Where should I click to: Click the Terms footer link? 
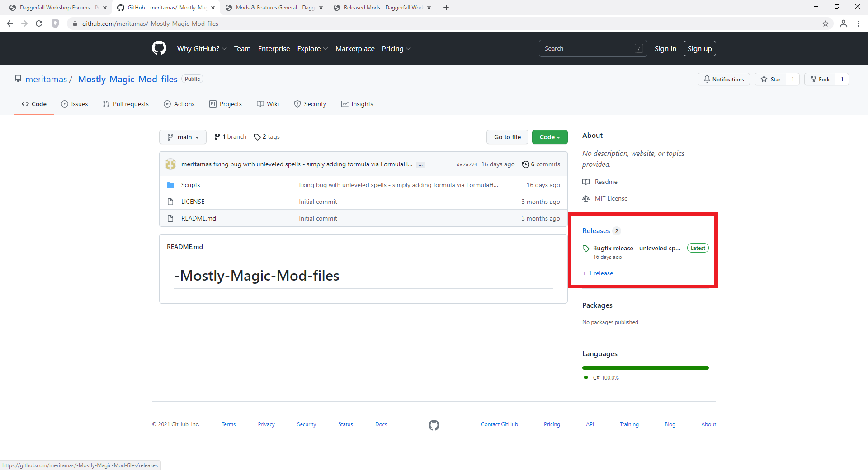click(x=228, y=424)
